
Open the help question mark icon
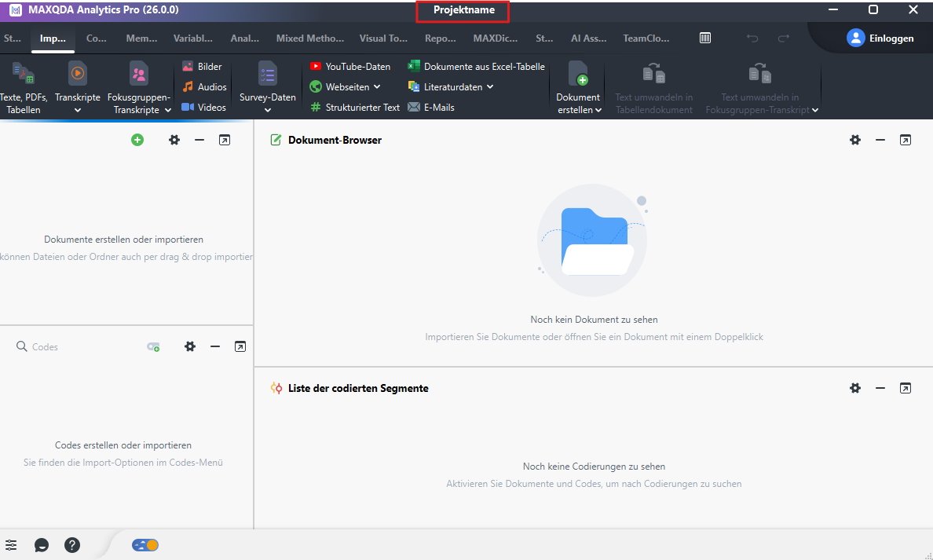coord(72,545)
